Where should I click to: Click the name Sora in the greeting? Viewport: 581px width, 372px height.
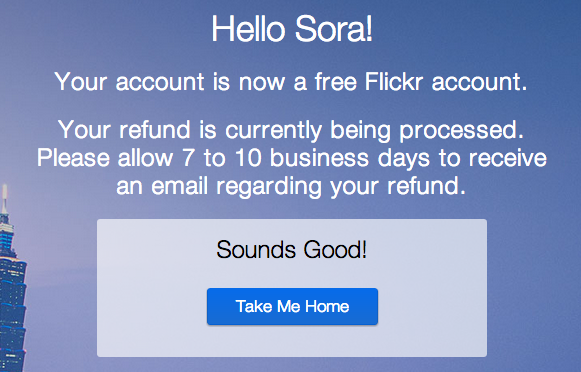[333, 29]
